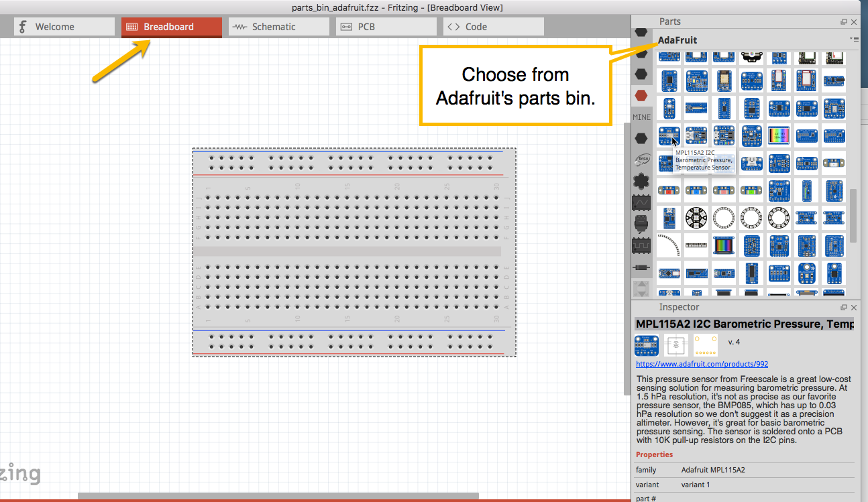The image size is (868, 502).
Task: Open the MINE parts bin
Action: (x=642, y=117)
